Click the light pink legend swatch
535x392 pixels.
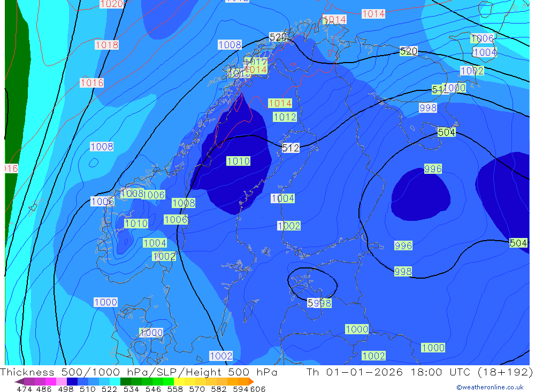62,381
